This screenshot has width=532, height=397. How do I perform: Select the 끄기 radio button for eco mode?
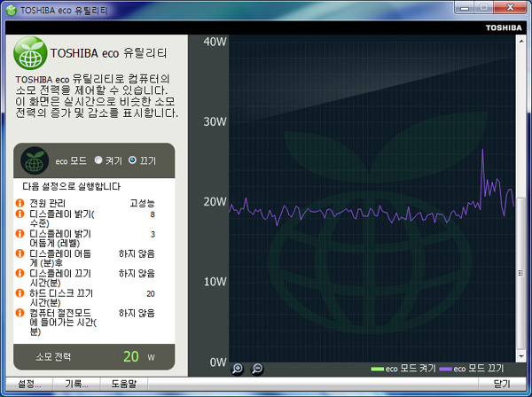(x=133, y=160)
